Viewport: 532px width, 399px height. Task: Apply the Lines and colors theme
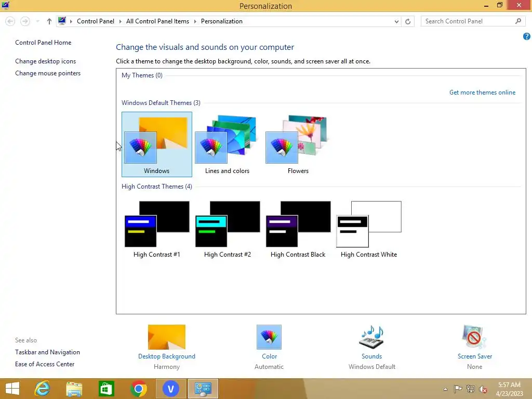click(228, 144)
